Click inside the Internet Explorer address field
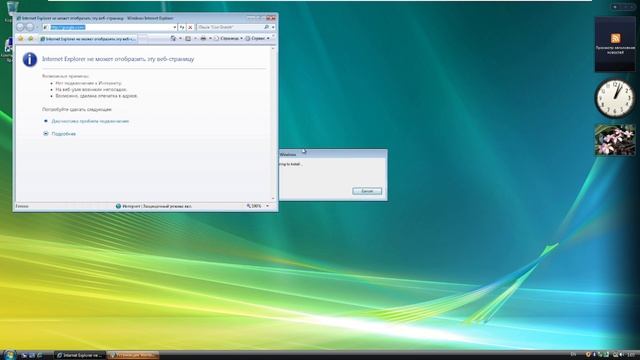 click(x=109, y=27)
